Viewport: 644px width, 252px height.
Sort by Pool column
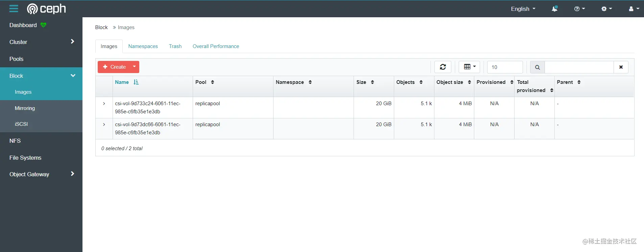pos(212,82)
